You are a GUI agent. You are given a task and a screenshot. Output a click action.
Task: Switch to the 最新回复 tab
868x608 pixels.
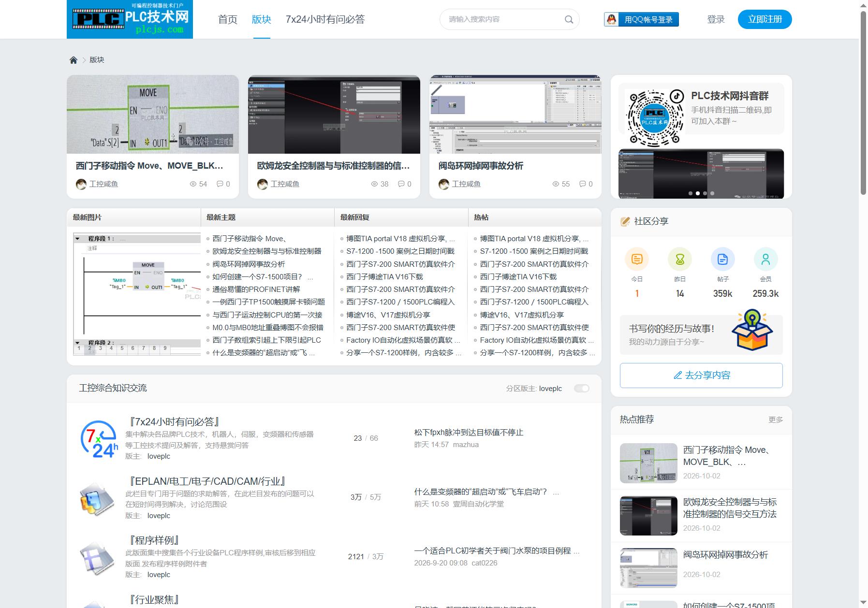pyautogui.click(x=355, y=217)
